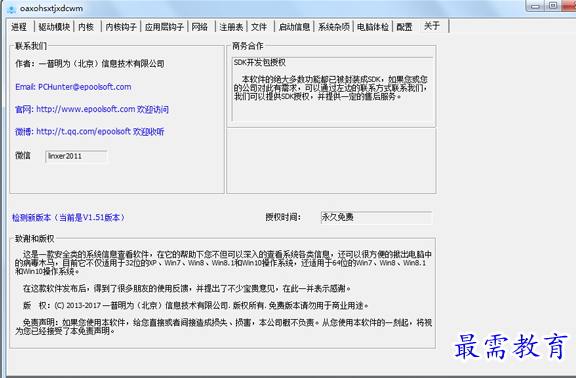576x378 pixels.
Task: Switch to the 网络 tab
Action: (x=200, y=27)
